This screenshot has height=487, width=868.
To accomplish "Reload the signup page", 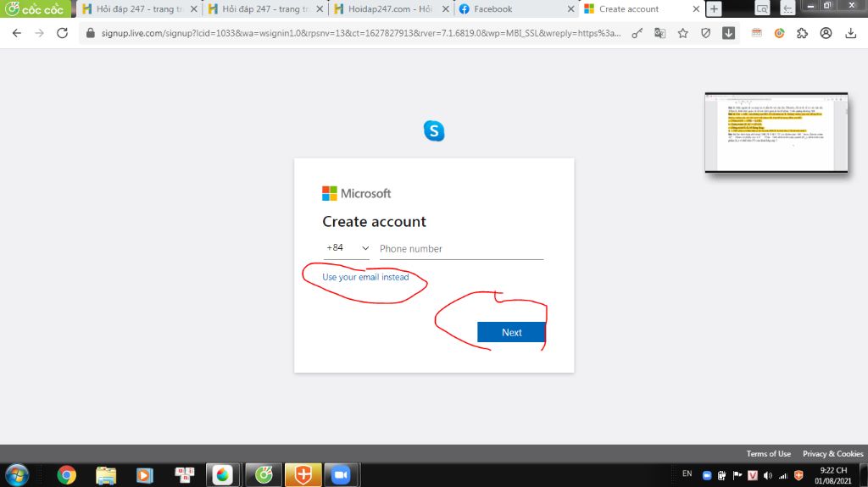I will pyautogui.click(x=62, y=33).
